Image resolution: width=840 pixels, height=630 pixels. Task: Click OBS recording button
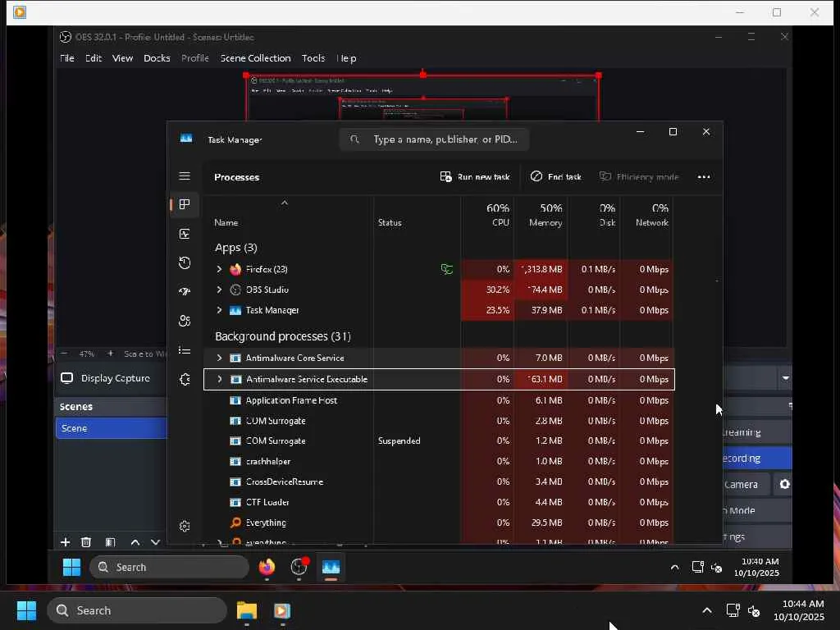tap(757, 458)
